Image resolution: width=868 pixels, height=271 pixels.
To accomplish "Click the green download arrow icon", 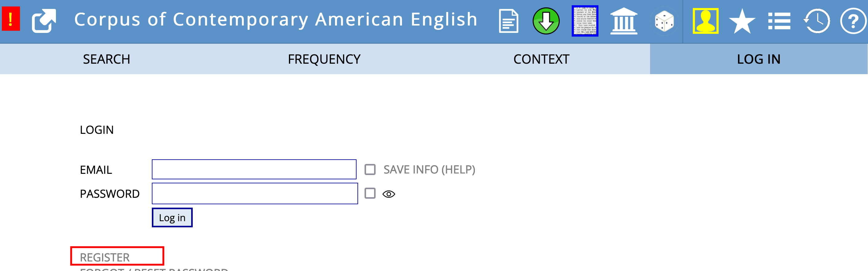I will pyautogui.click(x=546, y=21).
